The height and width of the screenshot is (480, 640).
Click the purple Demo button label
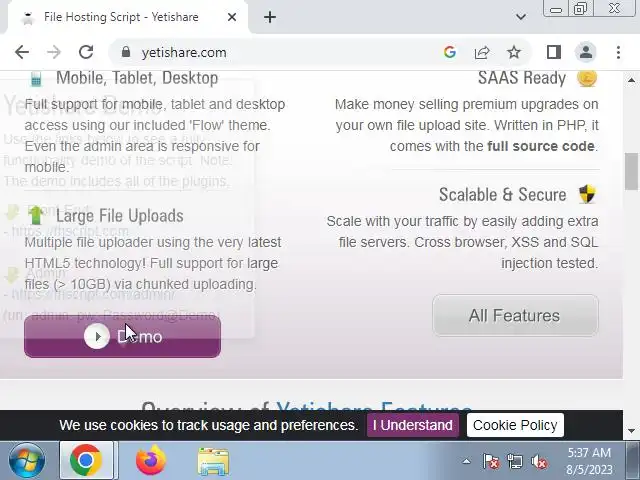(x=140, y=337)
